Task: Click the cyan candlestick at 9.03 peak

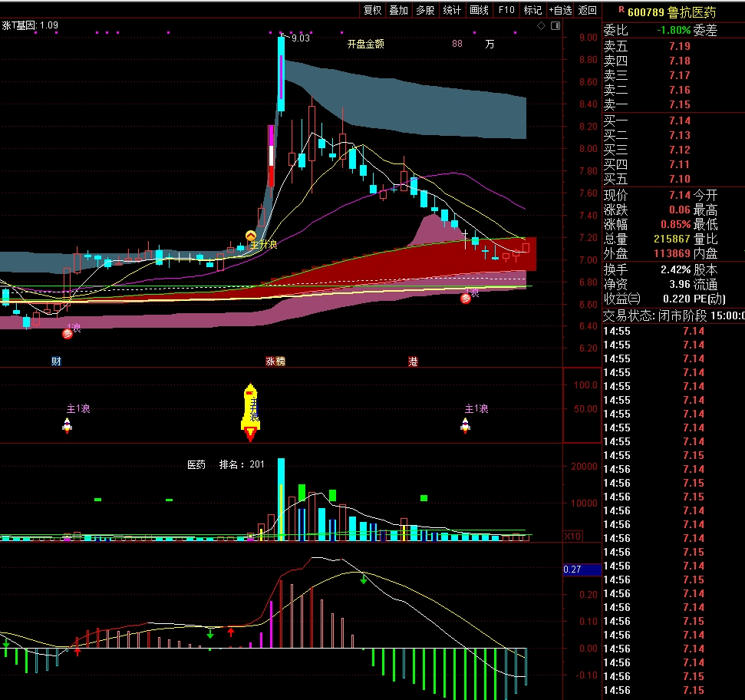Action: point(282,74)
